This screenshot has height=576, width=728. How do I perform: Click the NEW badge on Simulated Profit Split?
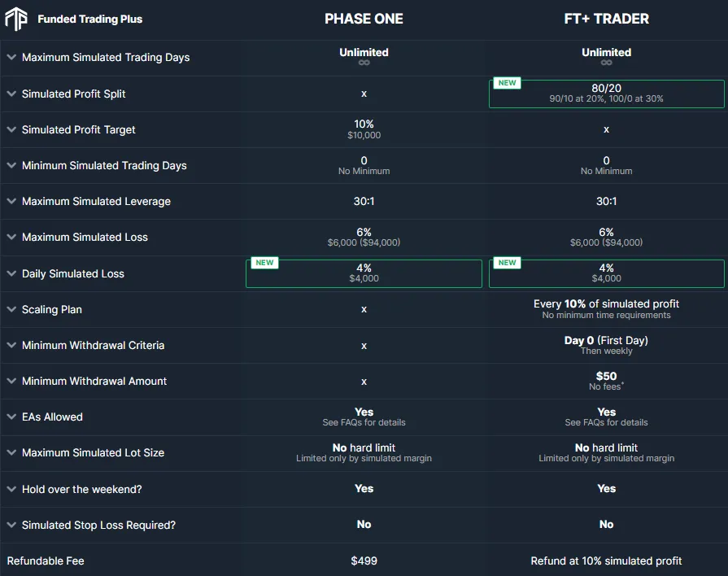coord(507,82)
